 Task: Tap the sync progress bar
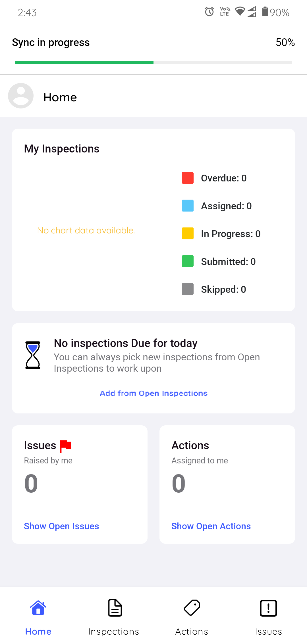click(153, 62)
